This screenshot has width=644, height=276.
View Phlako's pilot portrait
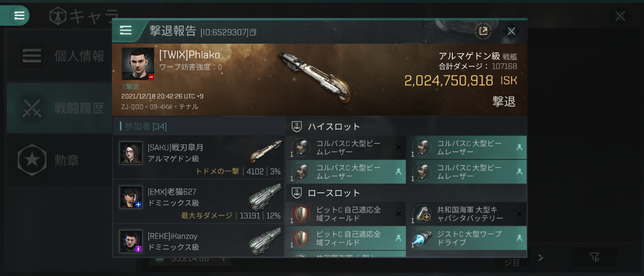point(138,64)
